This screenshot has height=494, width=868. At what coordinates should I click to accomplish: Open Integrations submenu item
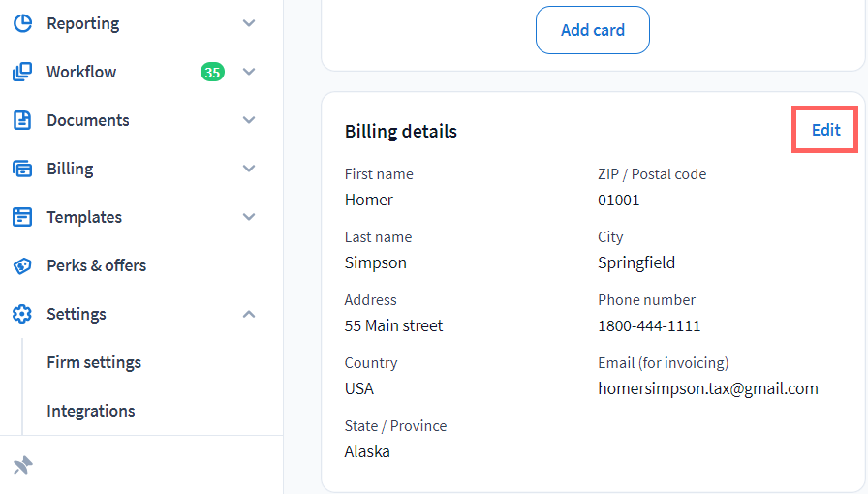(91, 411)
